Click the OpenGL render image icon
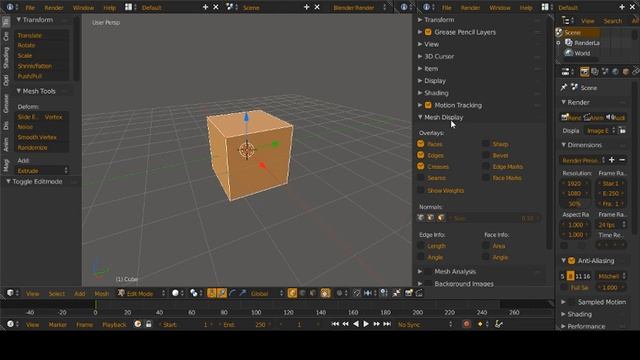The width and height of the screenshot is (640, 360). [409, 293]
